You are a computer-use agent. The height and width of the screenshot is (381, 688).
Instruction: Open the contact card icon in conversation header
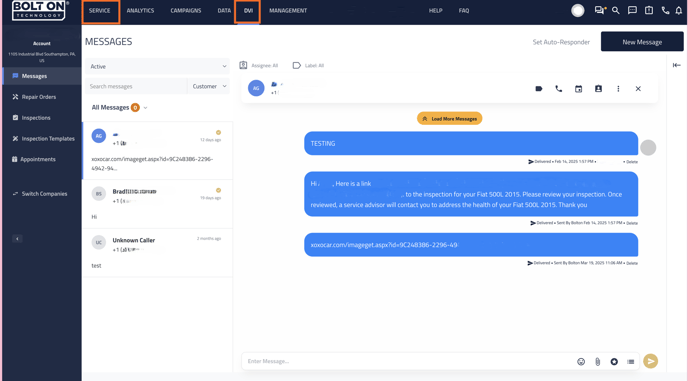tap(598, 89)
